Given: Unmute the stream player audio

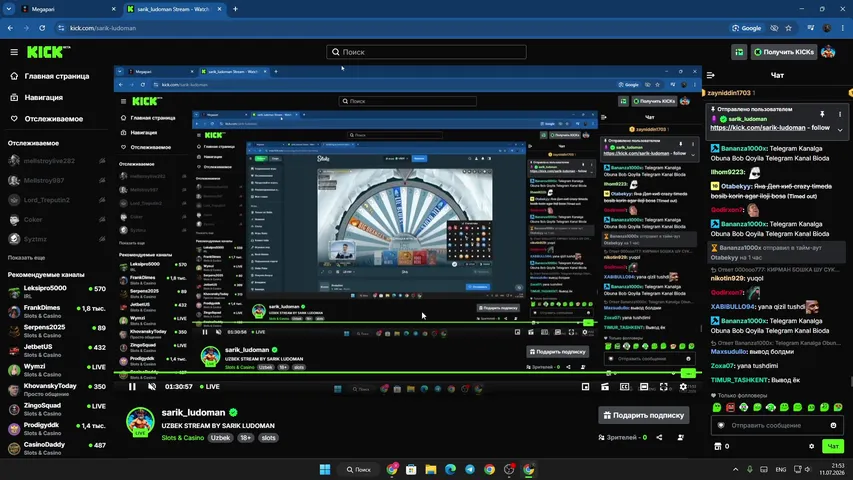Looking at the screenshot, I should coord(152,386).
